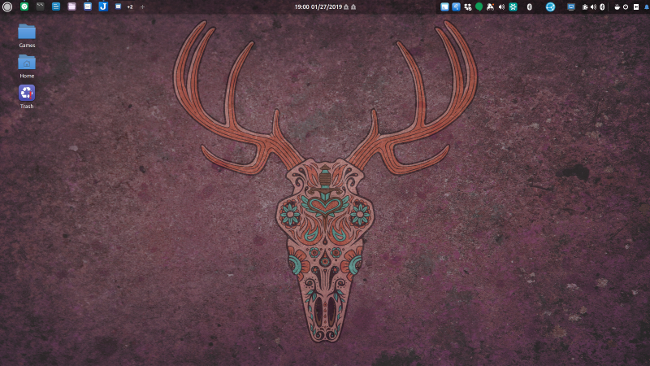650x366 pixels.
Task: Click the round blue arrow tray icon
Action: [550, 7]
